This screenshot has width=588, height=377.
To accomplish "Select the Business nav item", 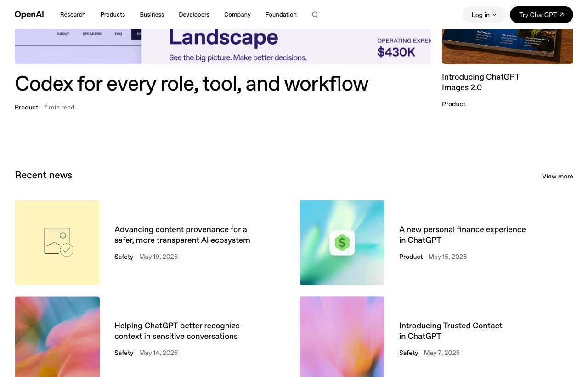I will pyautogui.click(x=152, y=15).
